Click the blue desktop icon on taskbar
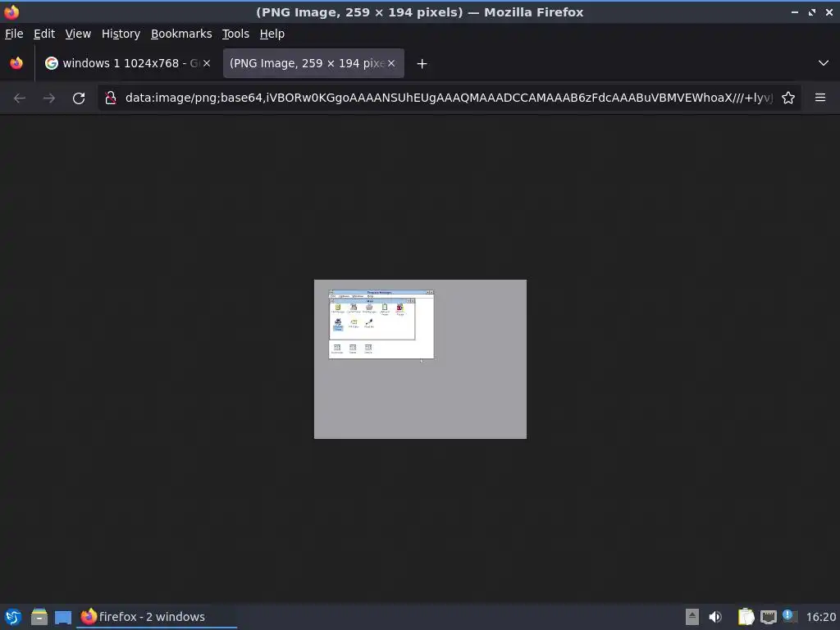The width and height of the screenshot is (840, 630). (63, 618)
